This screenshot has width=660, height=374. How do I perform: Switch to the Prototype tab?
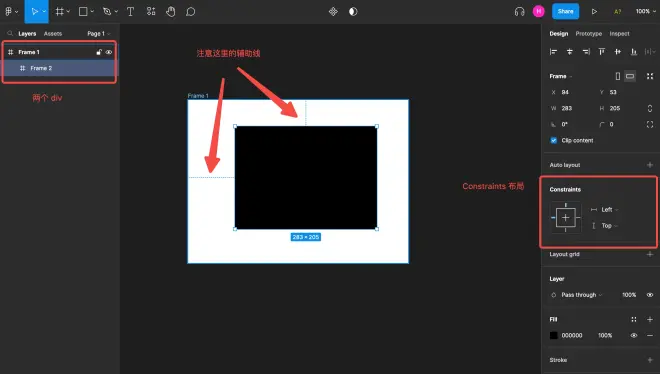pyautogui.click(x=588, y=34)
